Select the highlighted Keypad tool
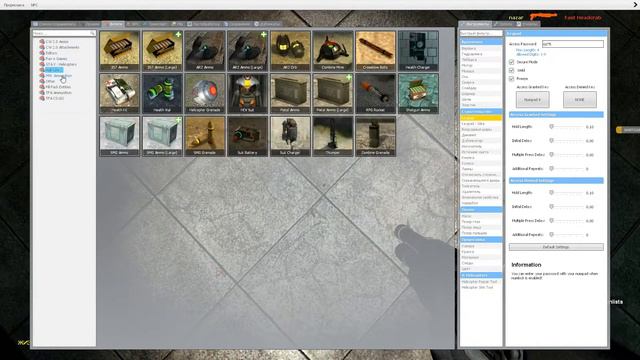Viewport: 640px width, 360px height. click(481, 118)
